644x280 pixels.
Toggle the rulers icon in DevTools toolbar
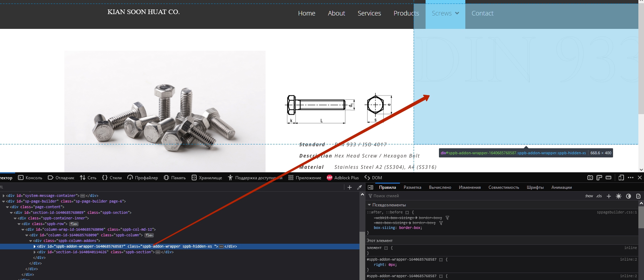click(x=599, y=178)
